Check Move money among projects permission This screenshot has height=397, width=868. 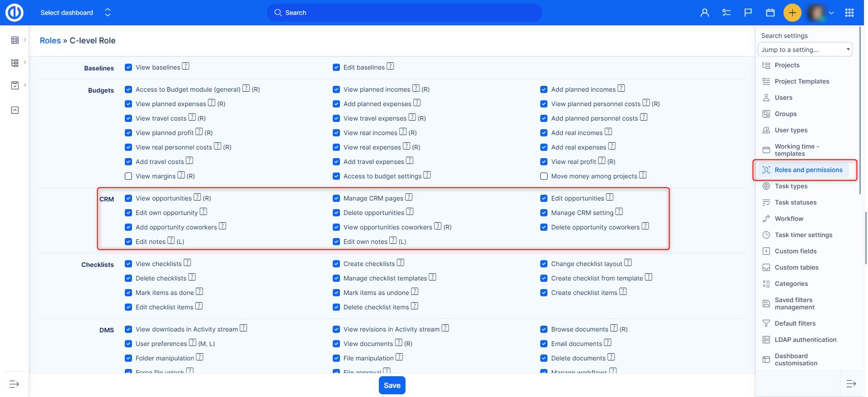544,176
